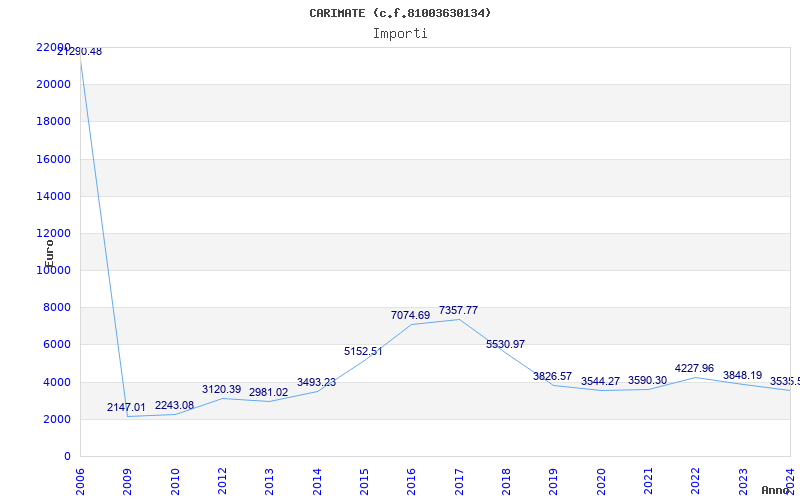
Task: Click the x-axis year 2022
Action: 695,482
